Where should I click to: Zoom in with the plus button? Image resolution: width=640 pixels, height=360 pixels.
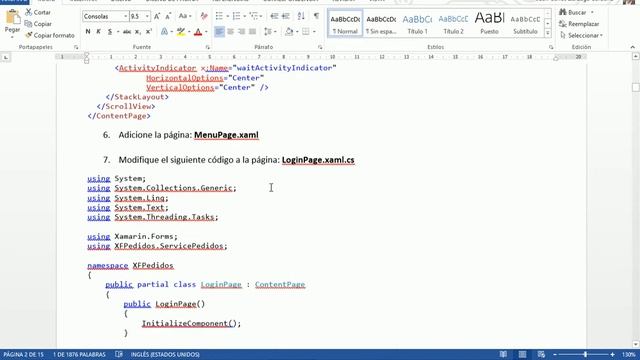[x=612, y=354]
